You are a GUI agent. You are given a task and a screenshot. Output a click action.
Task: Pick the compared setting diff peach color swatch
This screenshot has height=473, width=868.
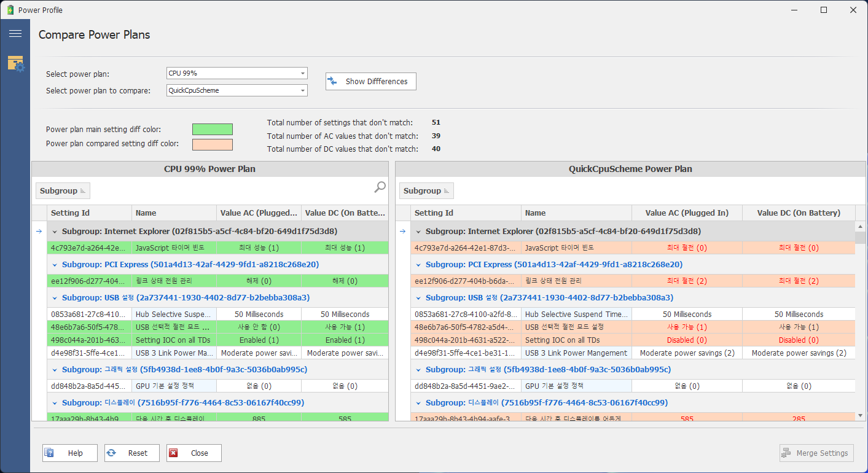[x=213, y=144]
